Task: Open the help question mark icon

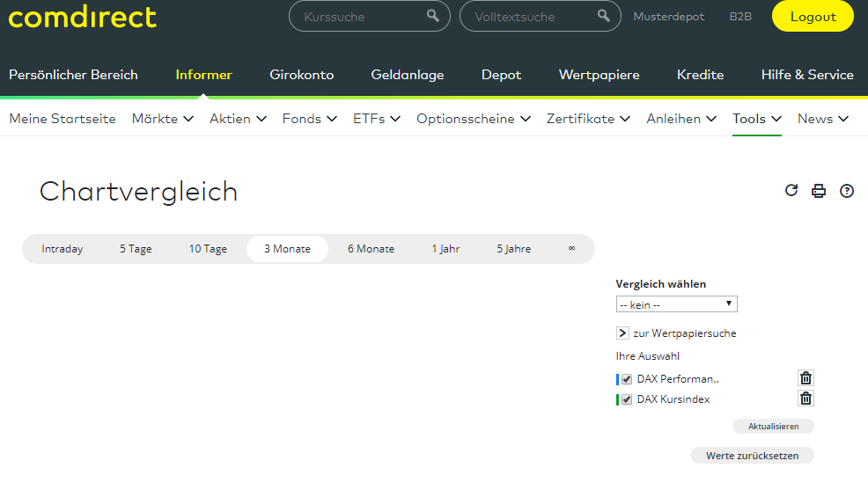Action: tap(847, 191)
